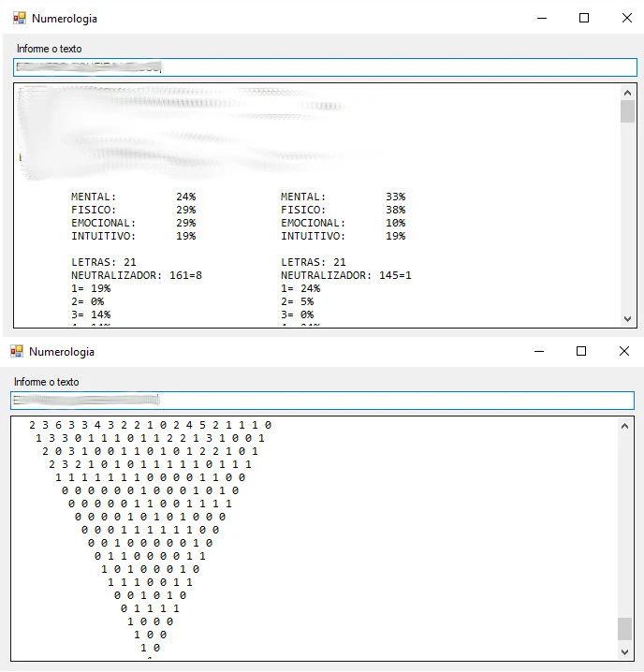Click the lower Numerologia window's app icon
This screenshot has height=672, width=644.
pos(16,351)
